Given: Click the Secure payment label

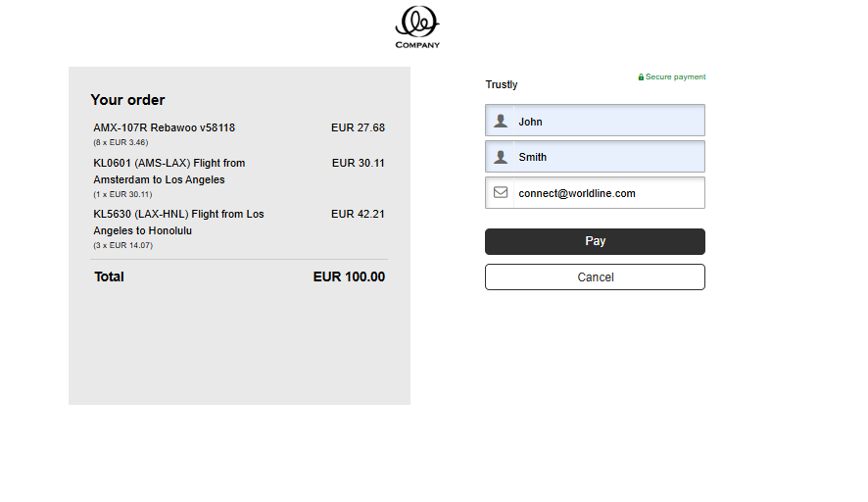Looking at the screenshot, I should pyautogui.click(x=675, y=77).
